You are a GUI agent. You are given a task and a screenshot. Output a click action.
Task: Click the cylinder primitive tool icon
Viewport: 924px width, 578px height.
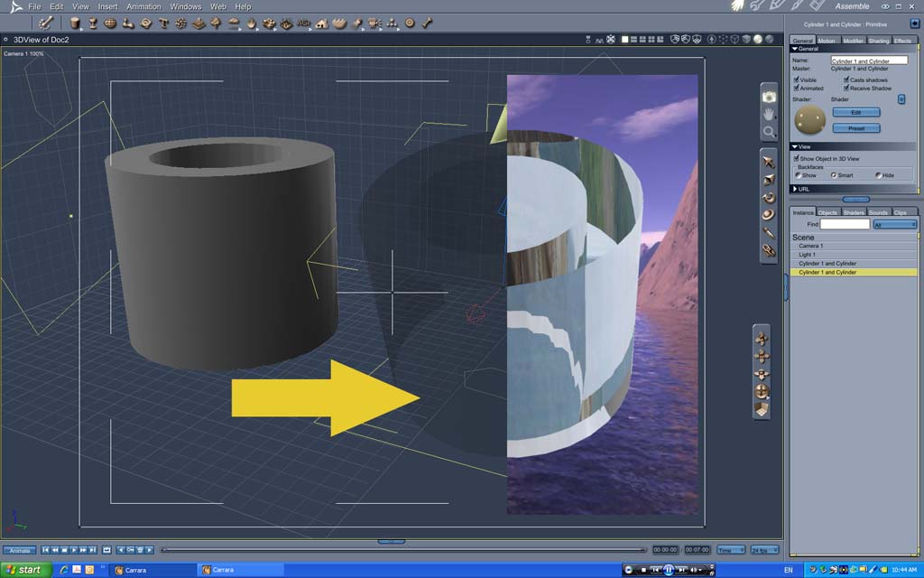pos(75,23)
